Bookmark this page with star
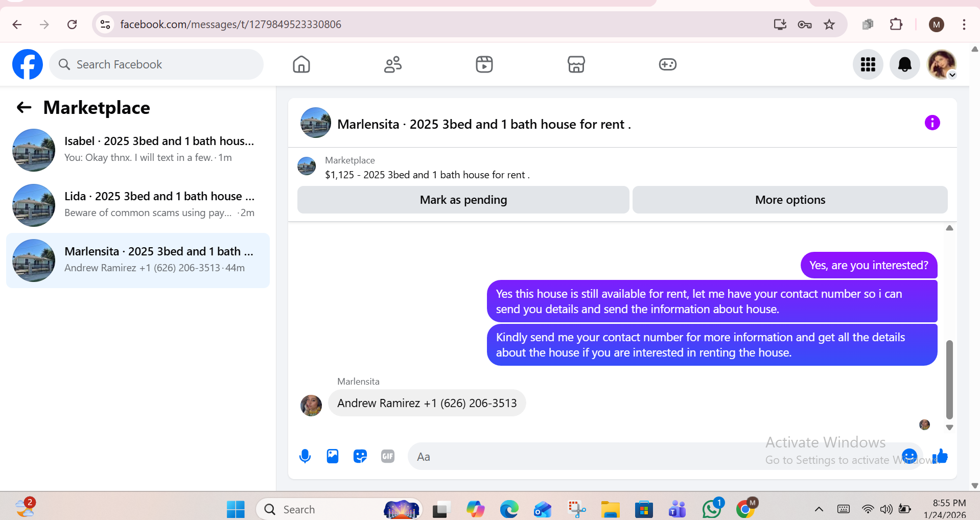The height and width of the screenshot is (520, 980). [829, 25]
